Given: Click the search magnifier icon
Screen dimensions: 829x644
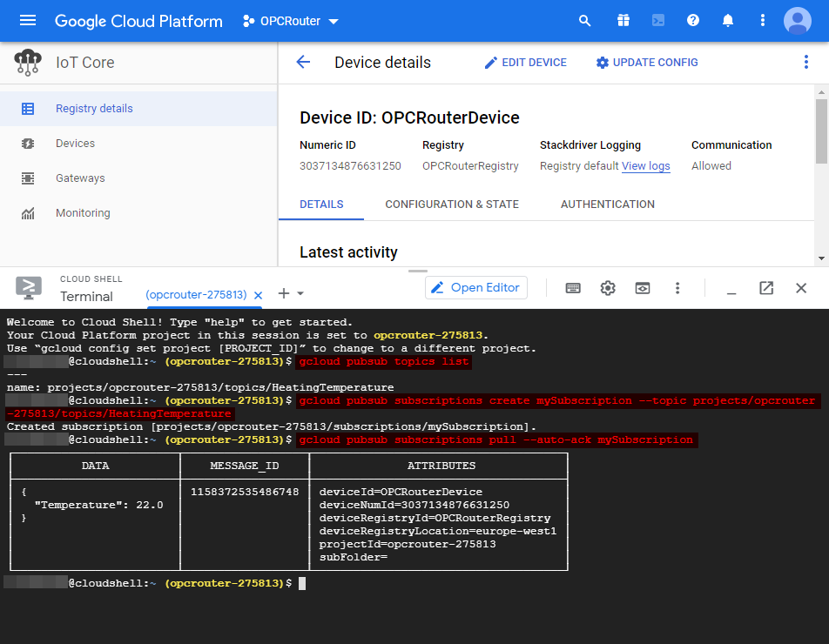Looking at the screenshot, I should pyautogui.click(x=585, y=21).
